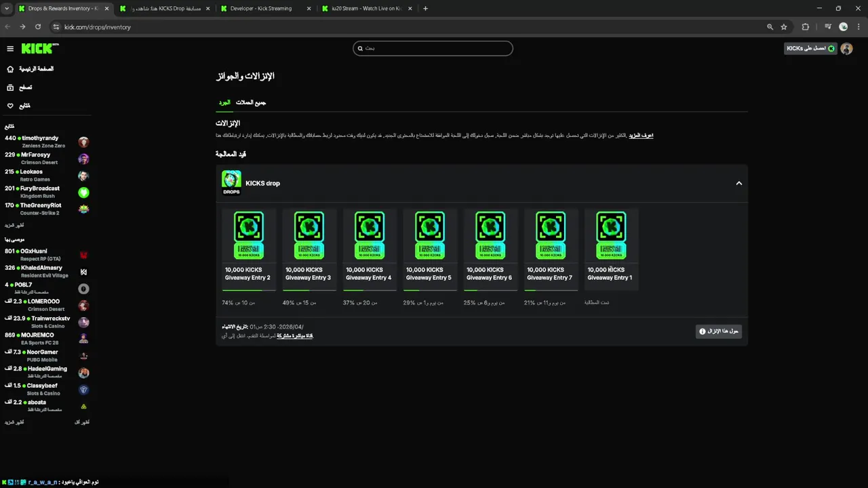Close the Drops & Rewards Inventory tab

point(106,9)
